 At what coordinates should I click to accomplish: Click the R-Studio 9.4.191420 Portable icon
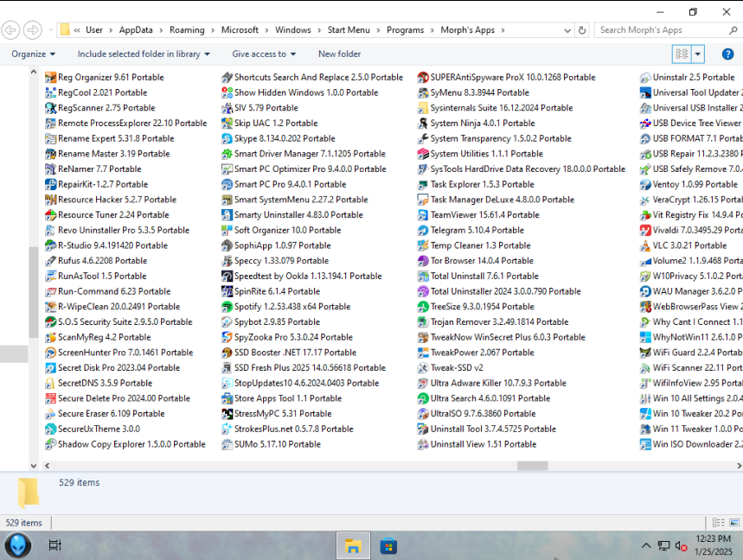tap(50, 245)
